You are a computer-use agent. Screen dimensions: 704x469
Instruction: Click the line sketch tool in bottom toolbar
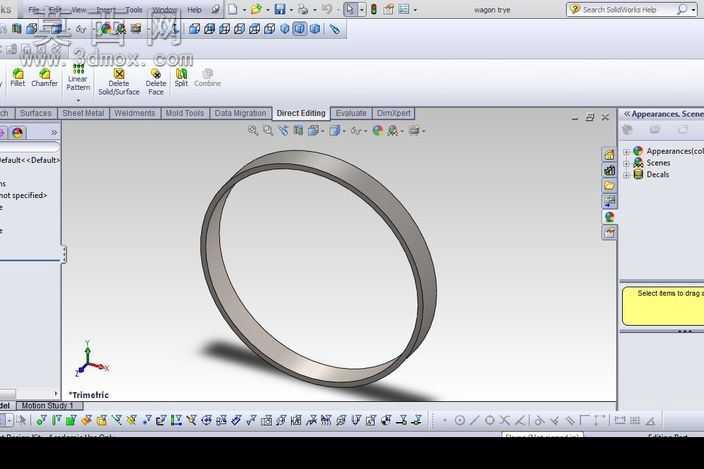(x=475, y=421)
